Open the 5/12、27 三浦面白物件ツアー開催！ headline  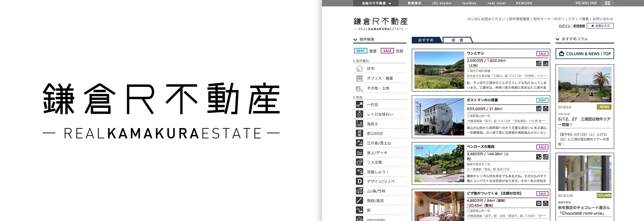[x=584, y=122]
